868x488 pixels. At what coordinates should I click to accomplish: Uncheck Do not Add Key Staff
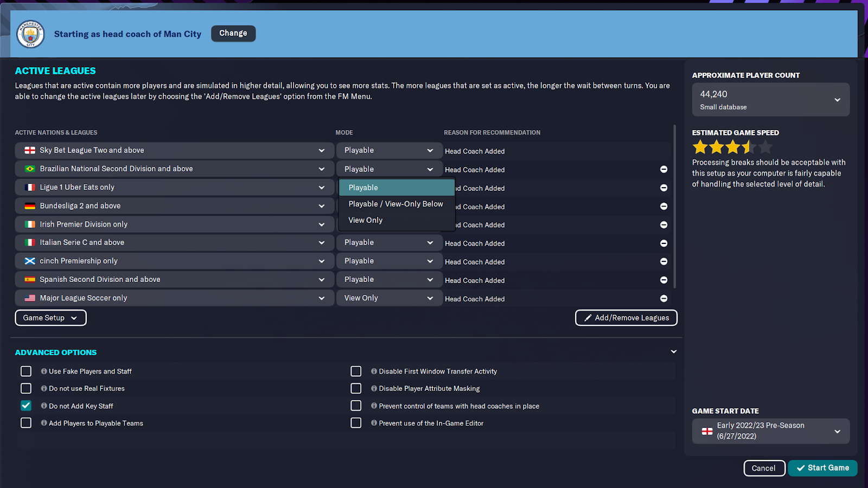coord(26,406)
